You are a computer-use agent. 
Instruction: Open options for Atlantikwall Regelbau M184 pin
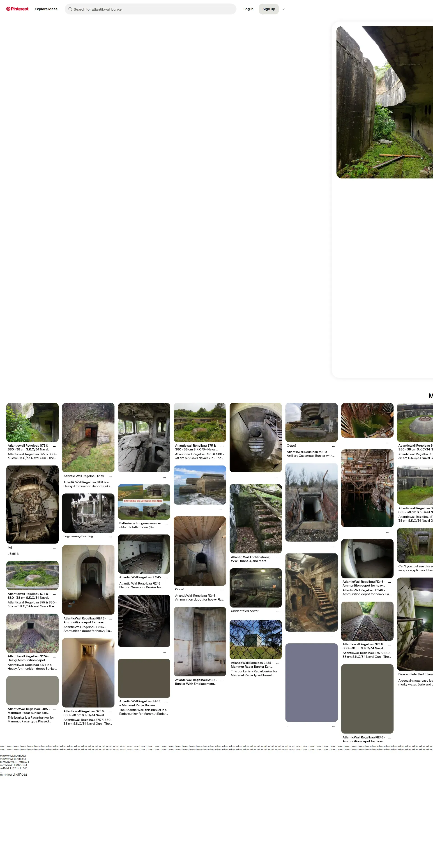coord(222,681)
